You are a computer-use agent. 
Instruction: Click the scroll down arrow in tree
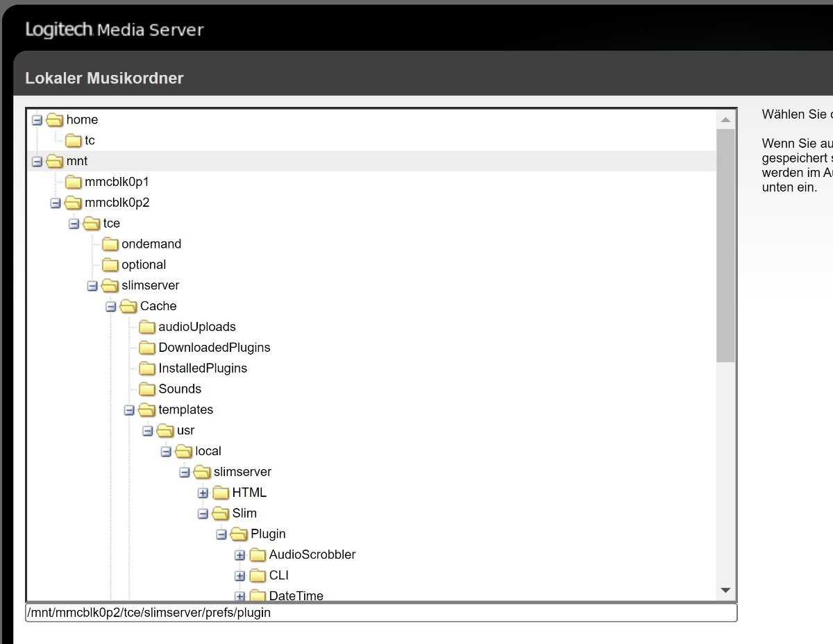726,591
